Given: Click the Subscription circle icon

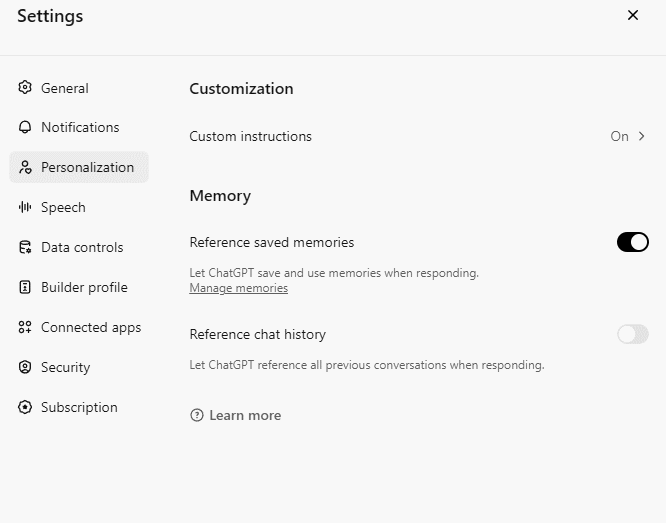Looking at the screenshot, I should point(25,407).
